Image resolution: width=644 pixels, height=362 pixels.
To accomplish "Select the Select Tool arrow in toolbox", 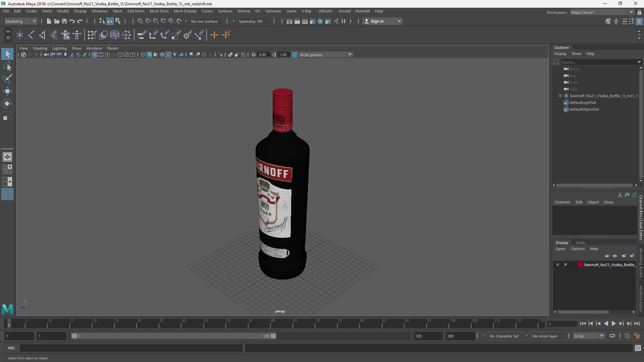I will click(x=7, y=54).
